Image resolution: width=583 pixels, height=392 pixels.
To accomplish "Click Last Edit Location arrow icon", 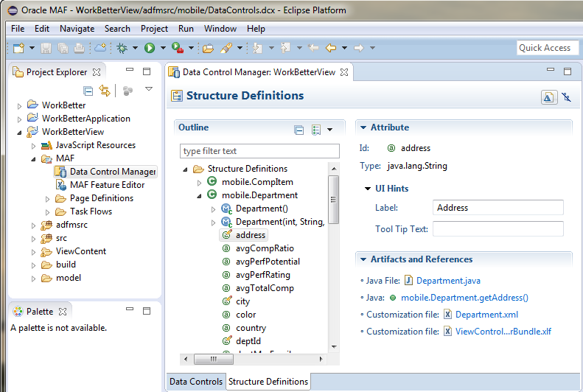I will pos(313,48).
